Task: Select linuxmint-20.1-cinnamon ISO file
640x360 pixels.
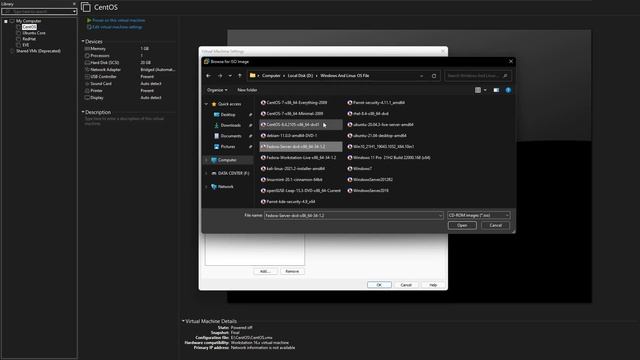Action: (291, 180)
